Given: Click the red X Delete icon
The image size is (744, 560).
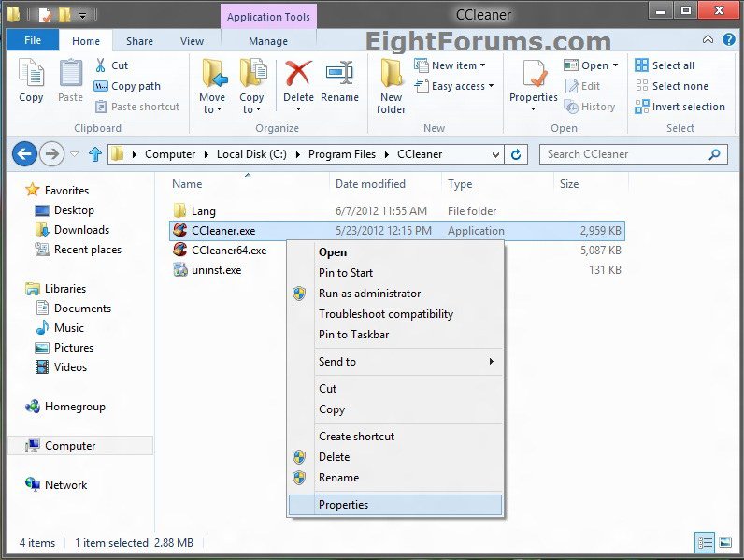Looking at the screenshot, I should pyautogui.click(x=298, y=74).
